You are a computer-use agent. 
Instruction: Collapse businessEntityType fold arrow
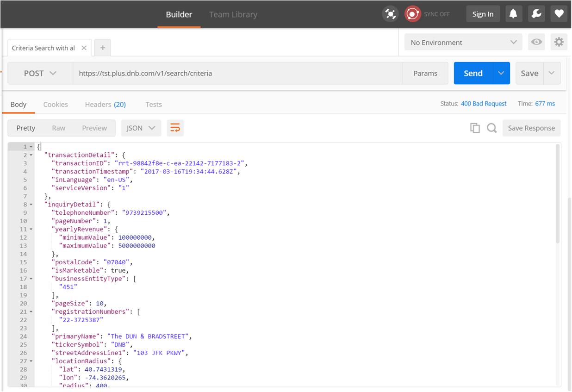pyautogui.click(x=31, y=279)
